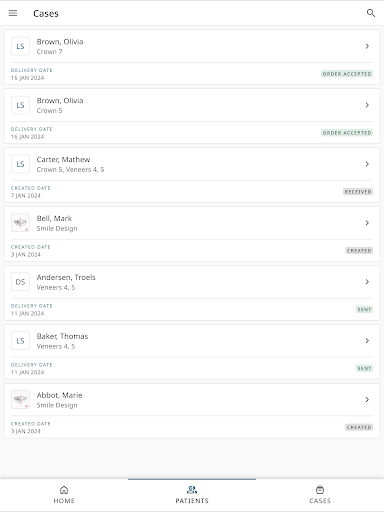Go to the Cases bottom tab
Image resolution: width=384 pixels, height=512 pixels.
click(320, 495)
